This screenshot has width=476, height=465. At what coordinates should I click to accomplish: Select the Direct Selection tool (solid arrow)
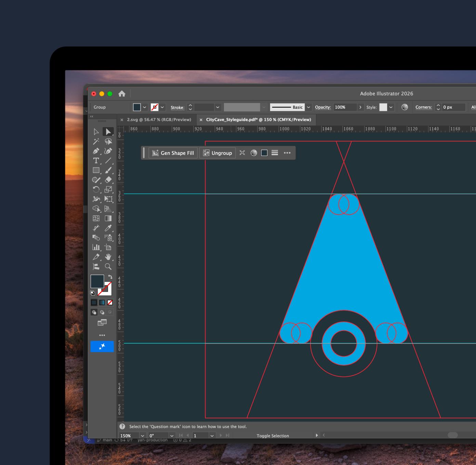click(x=108, y=132)
